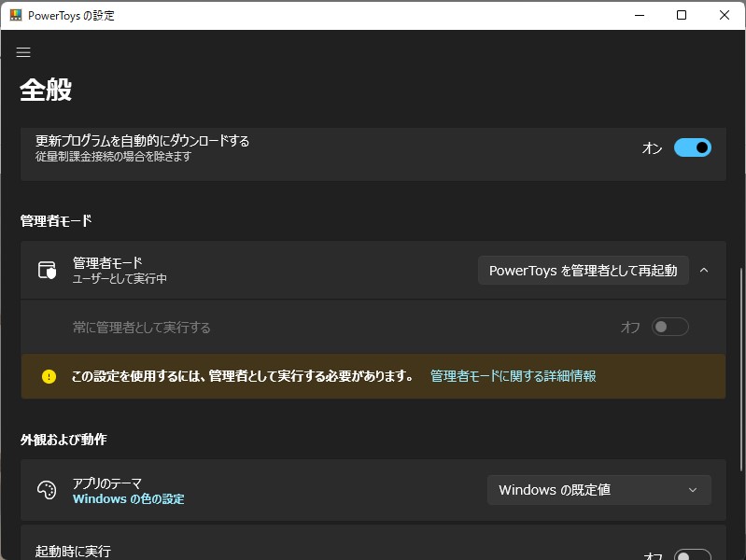
Task: Click the 外観および動作 section heading
Action: pyautogui.click(x=63, y=440)
